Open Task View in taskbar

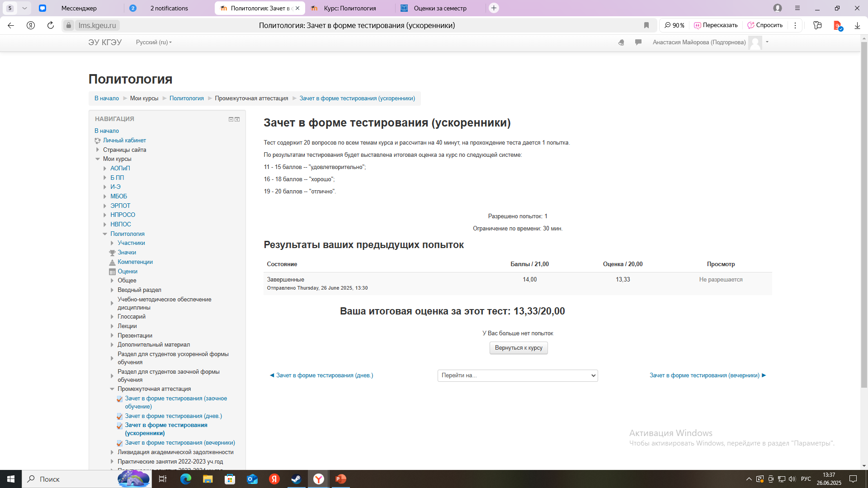[x=163, y=479]
